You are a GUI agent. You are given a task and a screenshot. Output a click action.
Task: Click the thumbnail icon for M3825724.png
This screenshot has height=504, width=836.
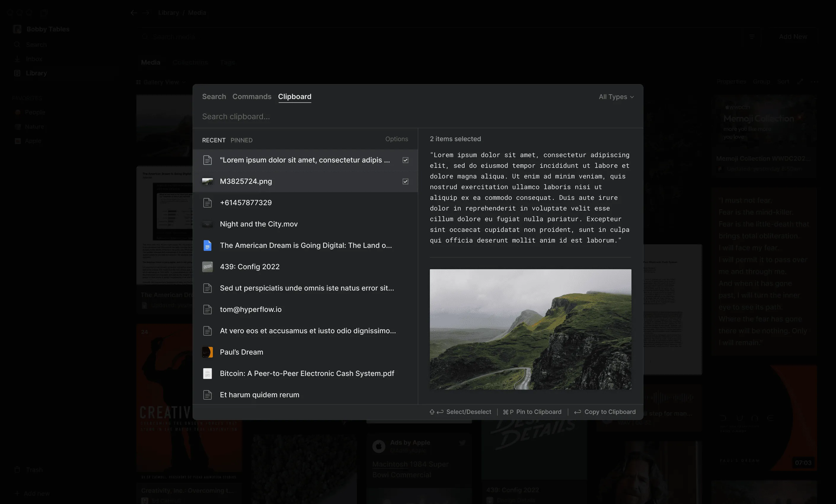click(x=207, y=181)
